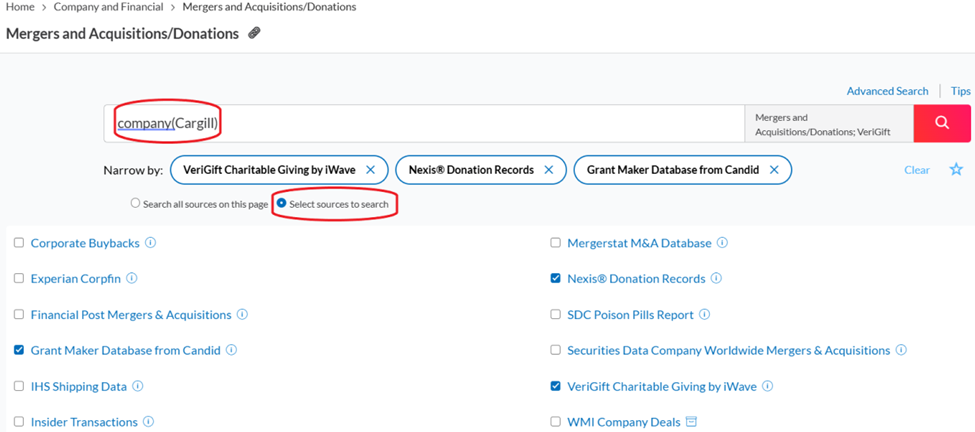The height and width of the screenshot is (432, 975).
Task: Check the WMI Company Deals checkbox
Action: pos(555,422)
